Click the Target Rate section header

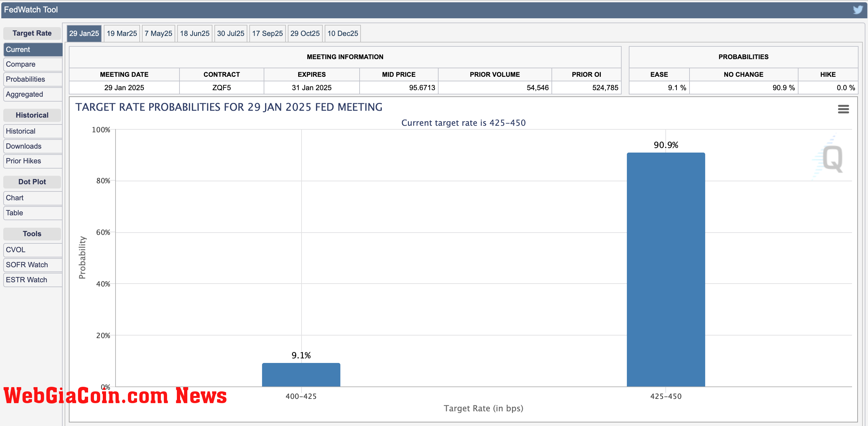click(x=32, y=33)
